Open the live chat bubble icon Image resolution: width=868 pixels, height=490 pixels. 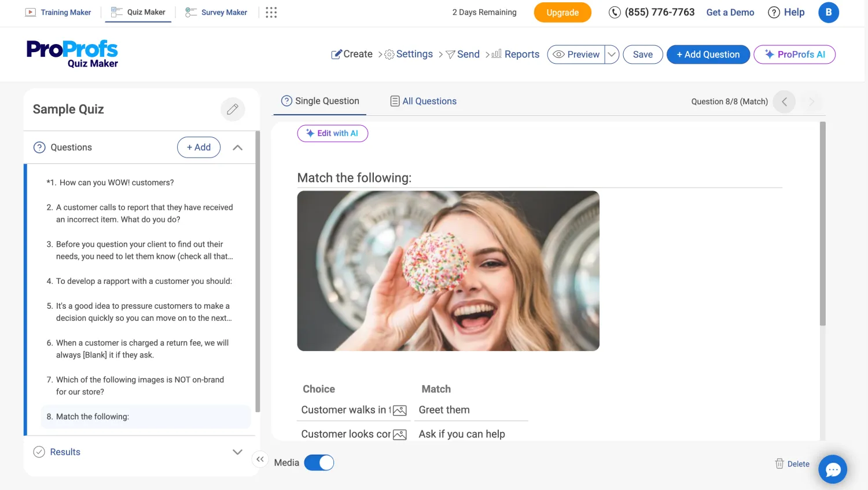click(833, 469)
